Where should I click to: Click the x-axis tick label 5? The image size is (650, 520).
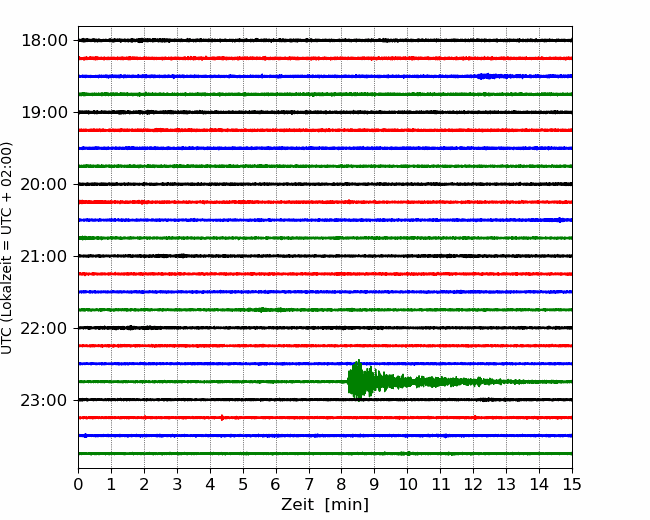click(243, 484)
